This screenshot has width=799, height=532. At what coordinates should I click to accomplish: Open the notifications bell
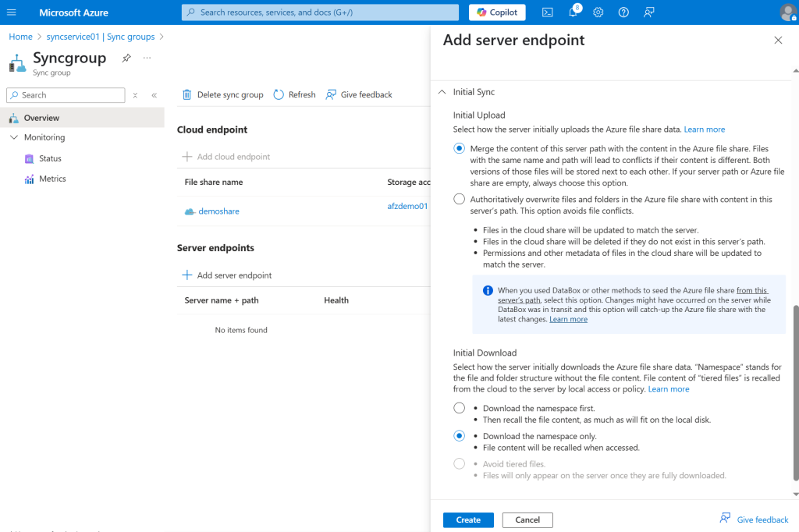point(574,12)
